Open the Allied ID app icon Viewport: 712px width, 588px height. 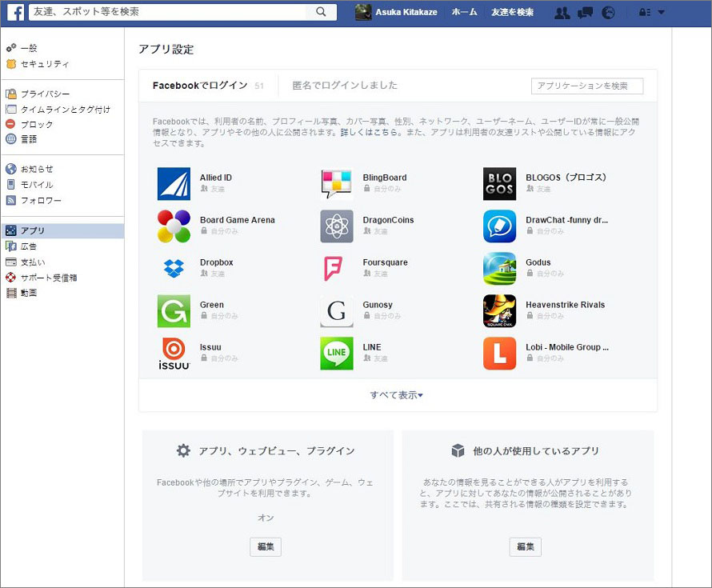[x=174, y=184]
